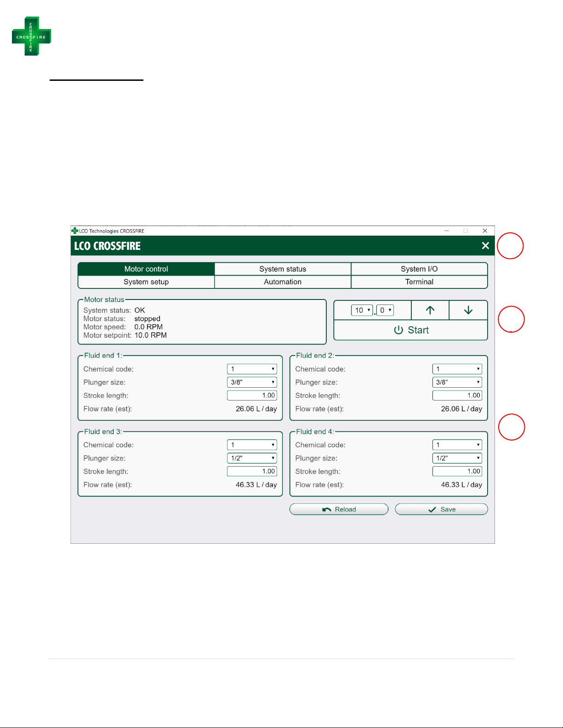This screenshot has height=728, width=563.
Task: Decrease motor speed with the down arrow
Action: 468,310
